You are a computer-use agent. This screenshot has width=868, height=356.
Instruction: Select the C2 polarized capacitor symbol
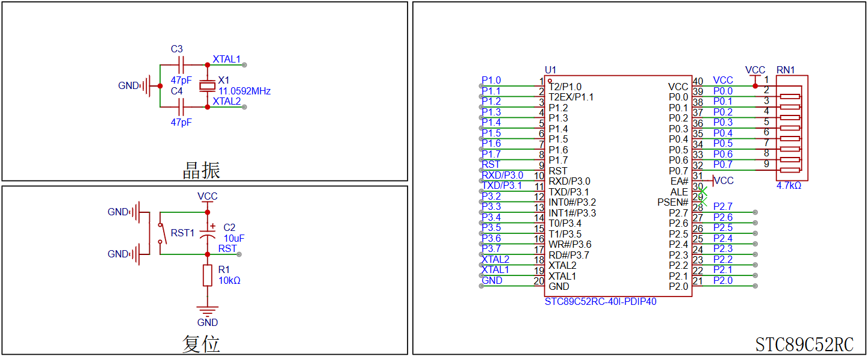point(208,233)
